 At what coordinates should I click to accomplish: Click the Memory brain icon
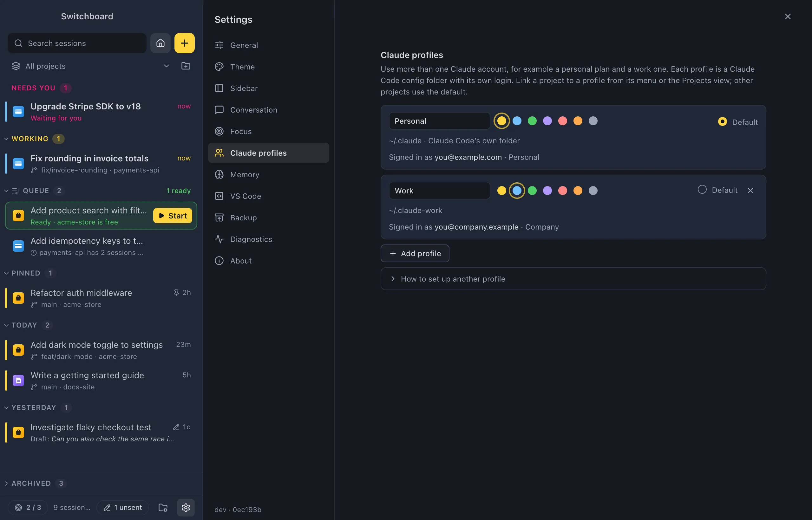point(219,175)
